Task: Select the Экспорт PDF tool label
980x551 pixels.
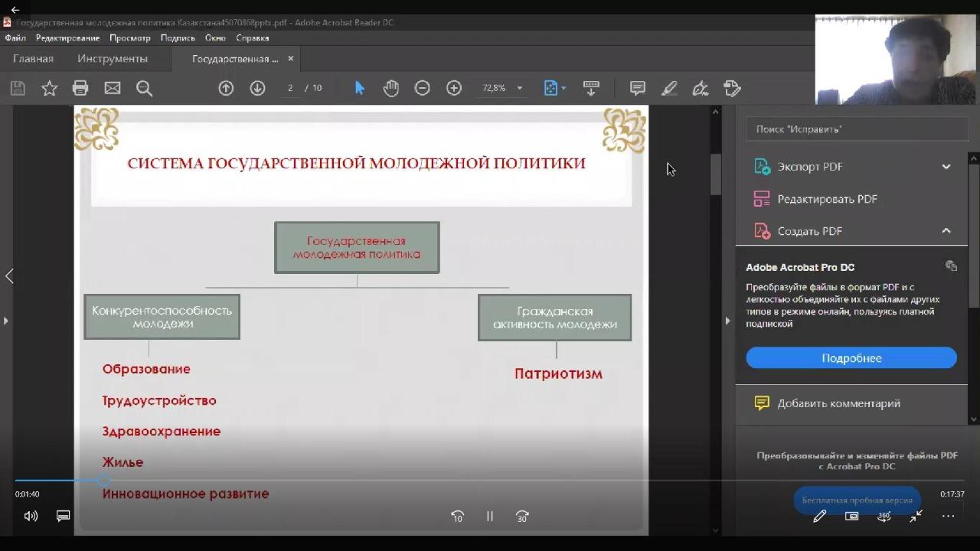Action: point(810,166)
